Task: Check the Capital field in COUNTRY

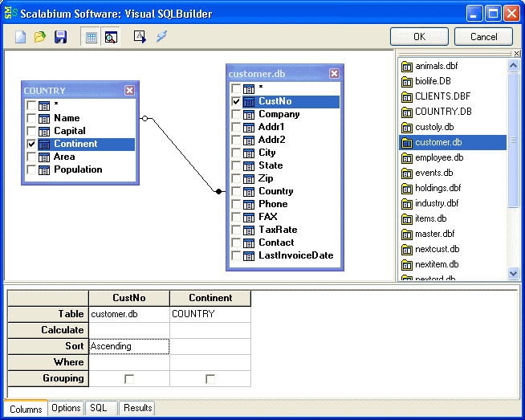Action: coord(31,131)
